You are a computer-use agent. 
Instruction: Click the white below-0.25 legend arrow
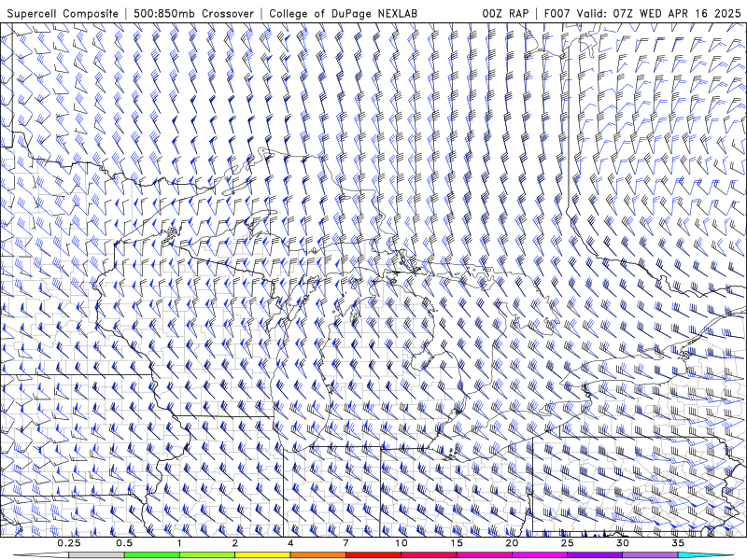41,555
